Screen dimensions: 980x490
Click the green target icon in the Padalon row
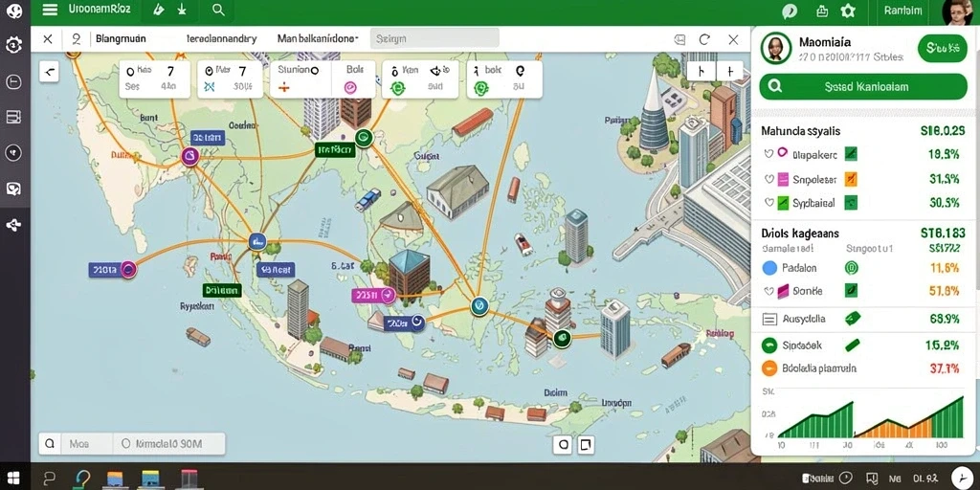pos(851,268)
